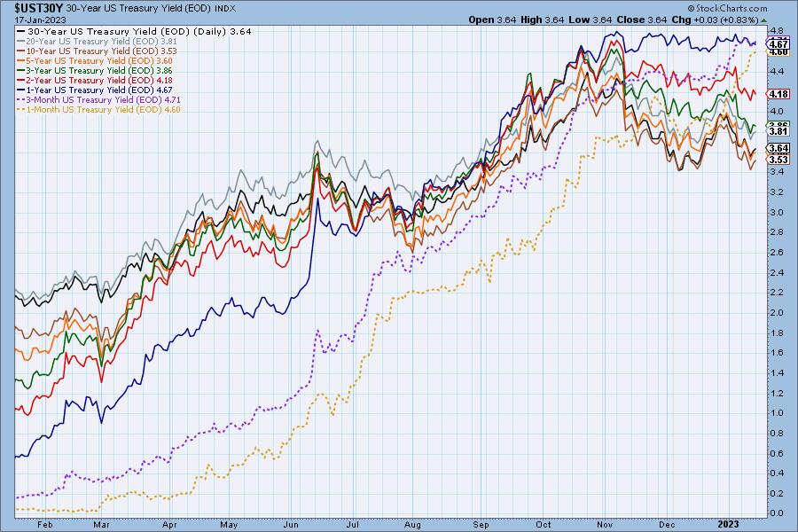This screenshot has width=798, height=532.
Task: Click the Sep label on the time axis
Action: (481, 524)
